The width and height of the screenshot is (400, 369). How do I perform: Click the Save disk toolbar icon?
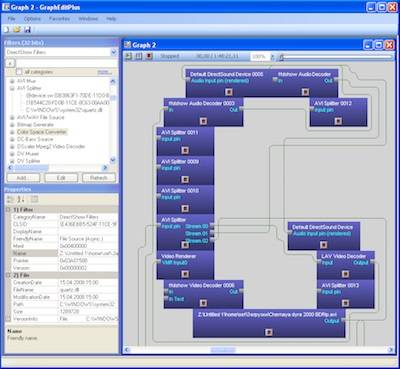28,30
